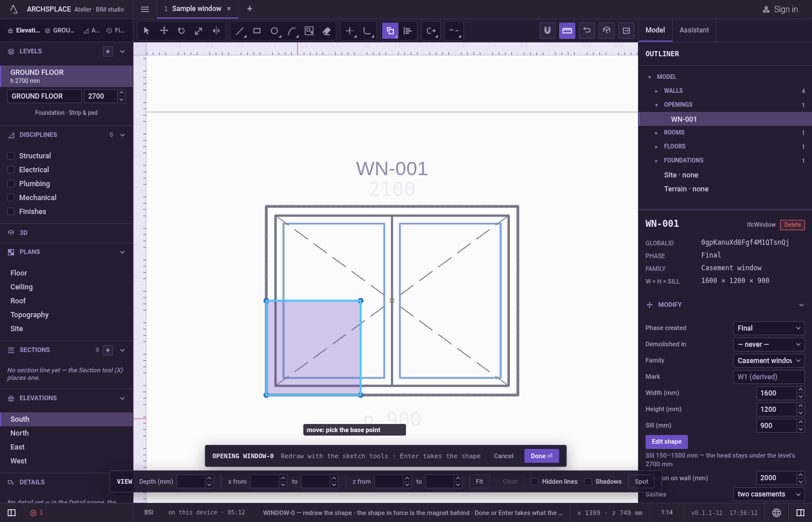
Task: Activate the Eraser tool
Action: (327, 31)
